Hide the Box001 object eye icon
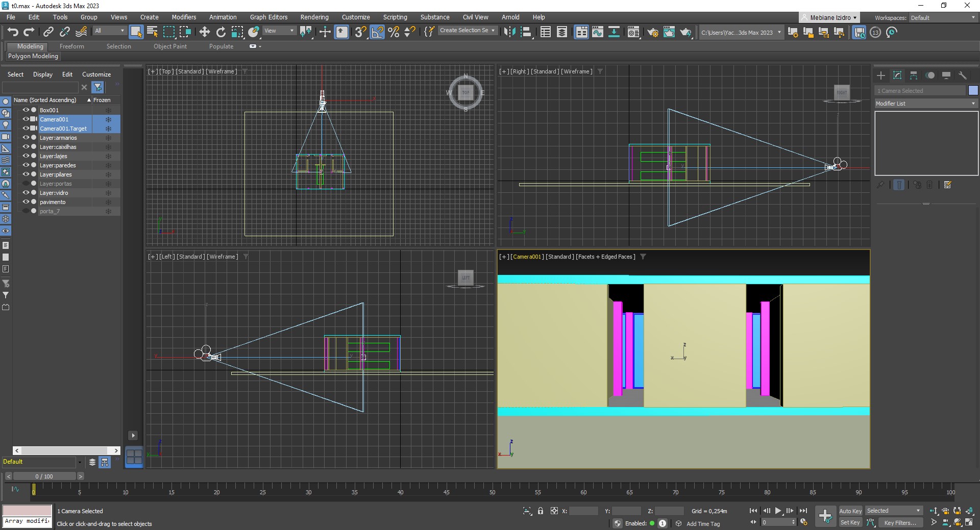This screenshot has height=530, width=980. coord(26,110)
